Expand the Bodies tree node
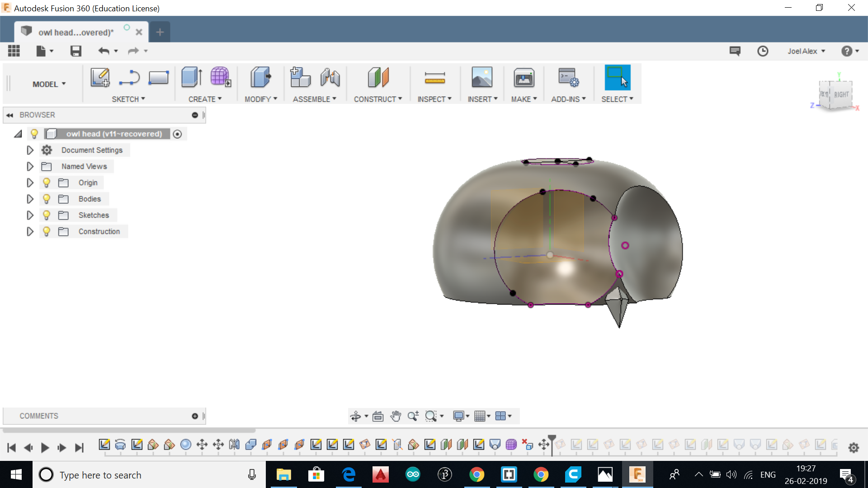 point(30,199)
